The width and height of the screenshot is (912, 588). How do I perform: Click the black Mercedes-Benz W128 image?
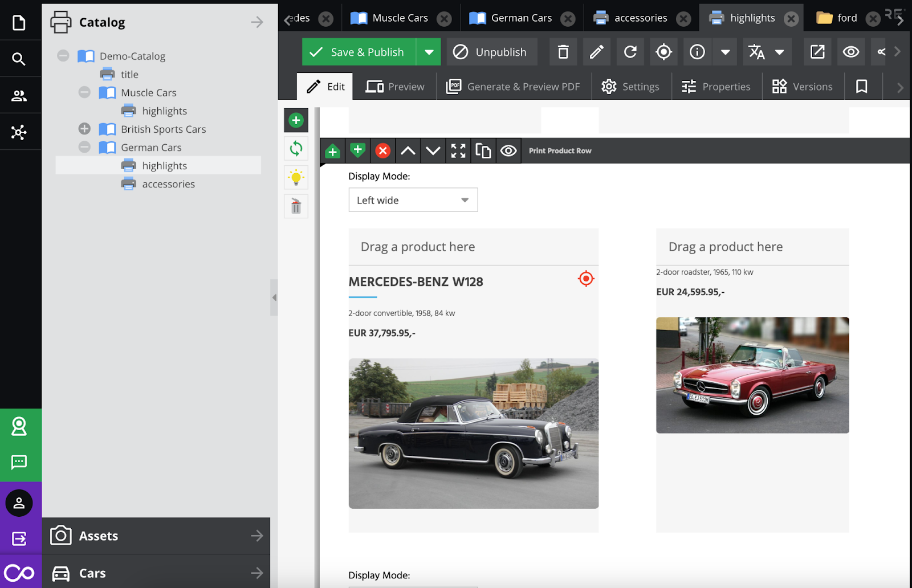pyautogui.click(x=473, y=433)
